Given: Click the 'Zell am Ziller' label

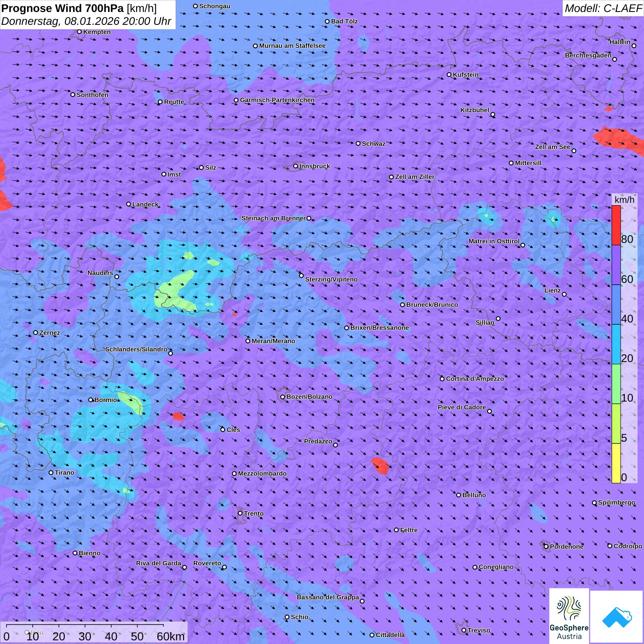Looking at the screenshot, I should 415,177.
